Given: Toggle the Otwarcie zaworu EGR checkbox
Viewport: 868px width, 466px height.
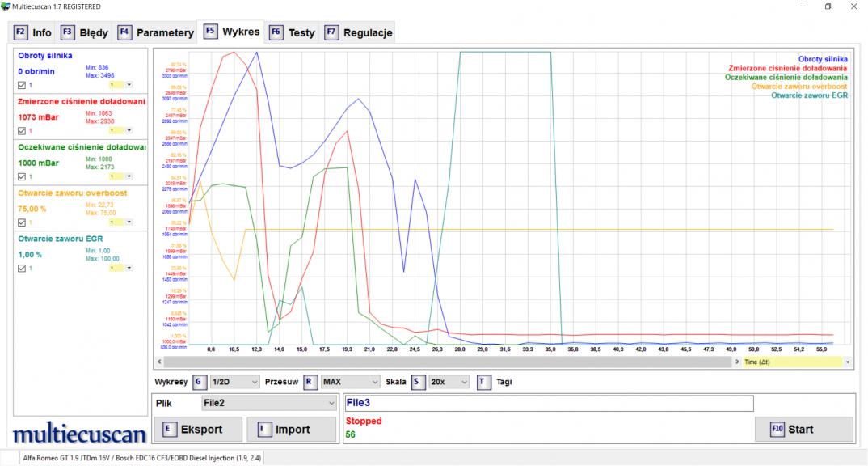Looking at the screenshot, I should tap(22, 268).
